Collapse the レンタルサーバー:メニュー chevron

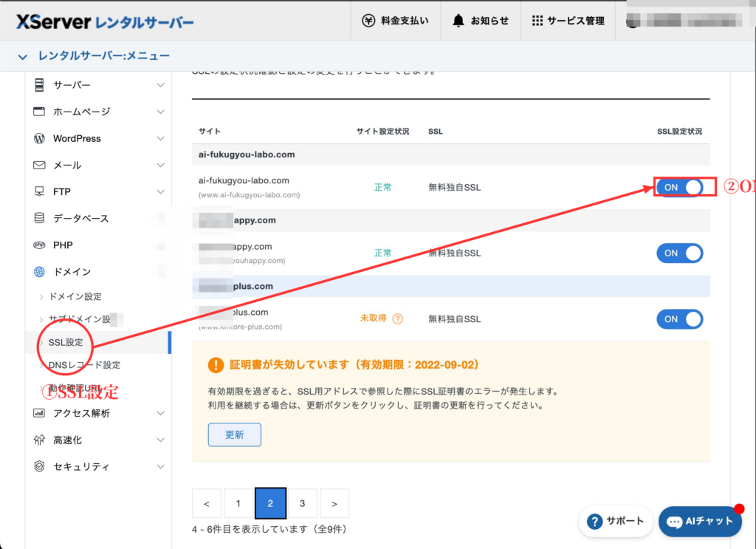pyautogui.click(x=22, y=56)
